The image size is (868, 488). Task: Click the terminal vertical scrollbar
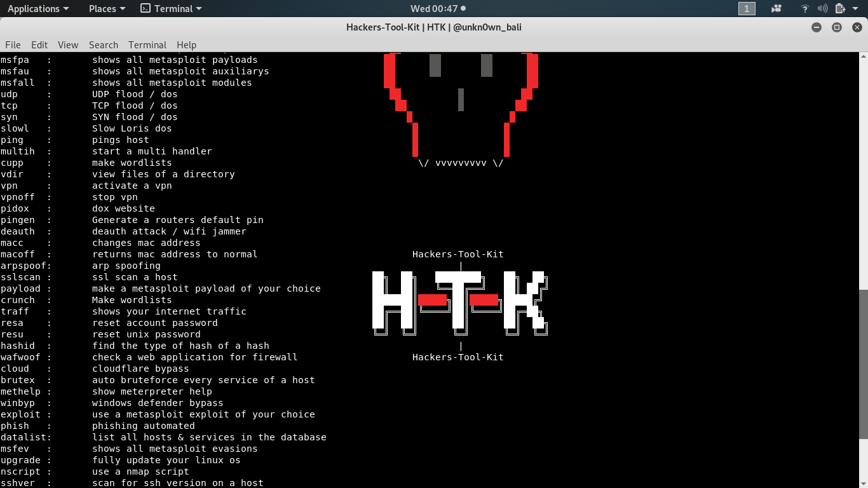pos(863,363)
